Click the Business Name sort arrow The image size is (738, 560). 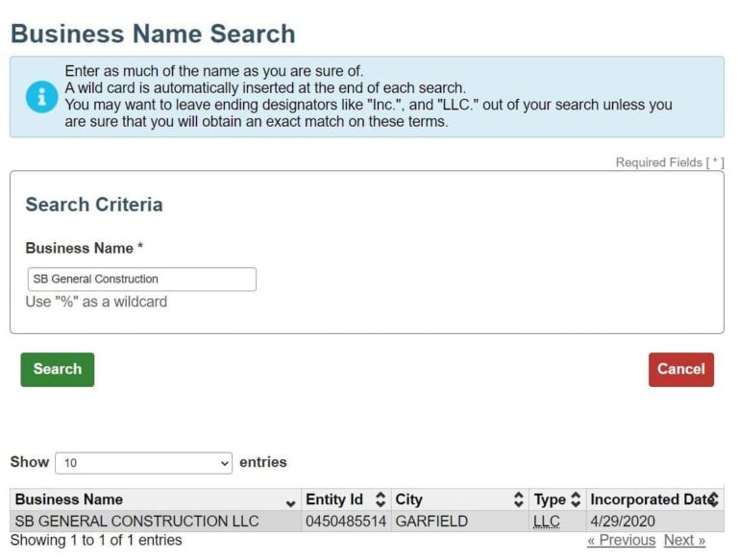coord(291,501)
